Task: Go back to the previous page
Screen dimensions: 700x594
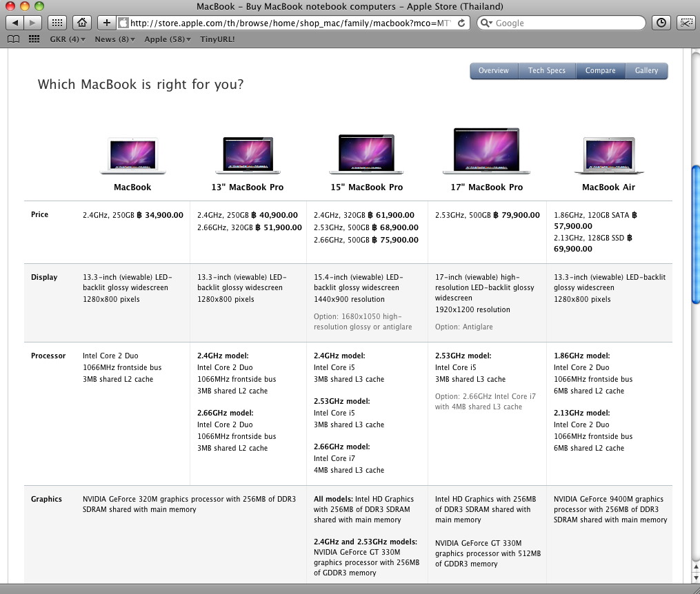Action: click(14, 23)
